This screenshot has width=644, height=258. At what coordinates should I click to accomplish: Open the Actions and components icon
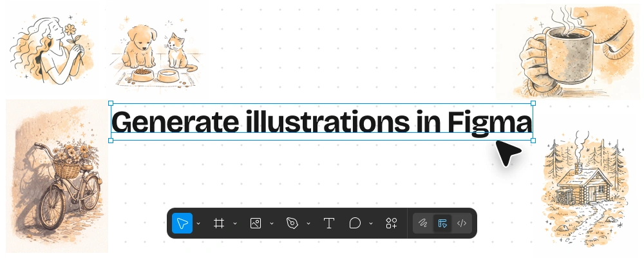(391, 223)
